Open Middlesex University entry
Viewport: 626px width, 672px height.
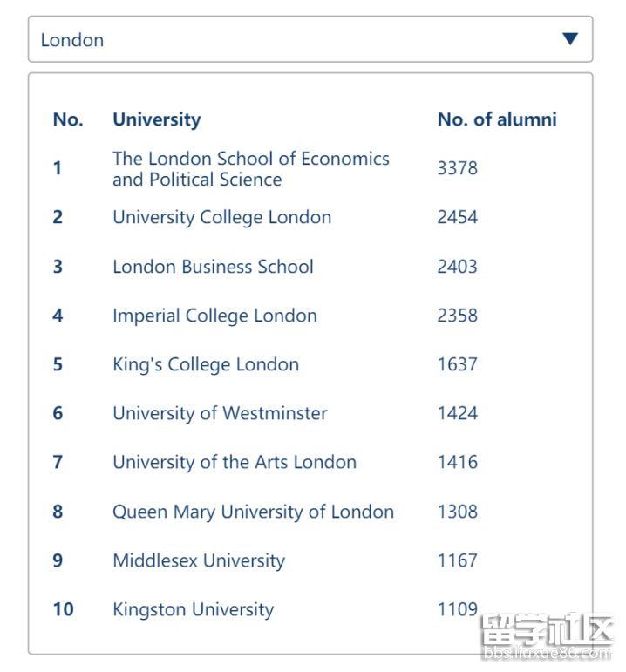pyautogui.click(x=199, y=560)
